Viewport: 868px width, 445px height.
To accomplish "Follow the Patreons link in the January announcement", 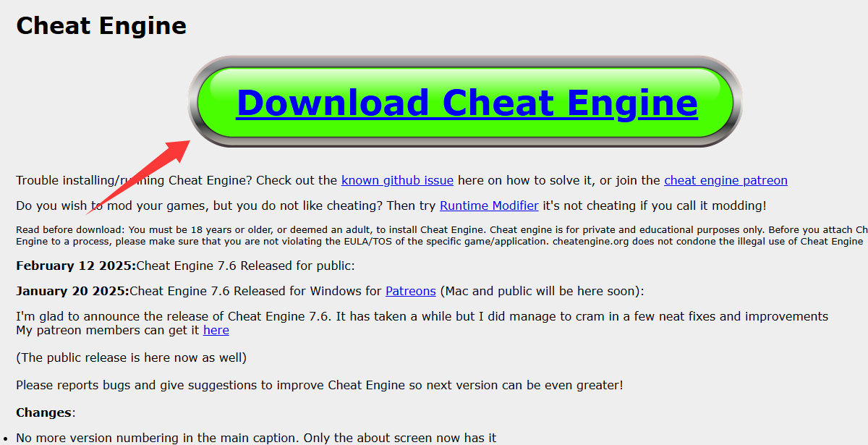I will [410, 291].
